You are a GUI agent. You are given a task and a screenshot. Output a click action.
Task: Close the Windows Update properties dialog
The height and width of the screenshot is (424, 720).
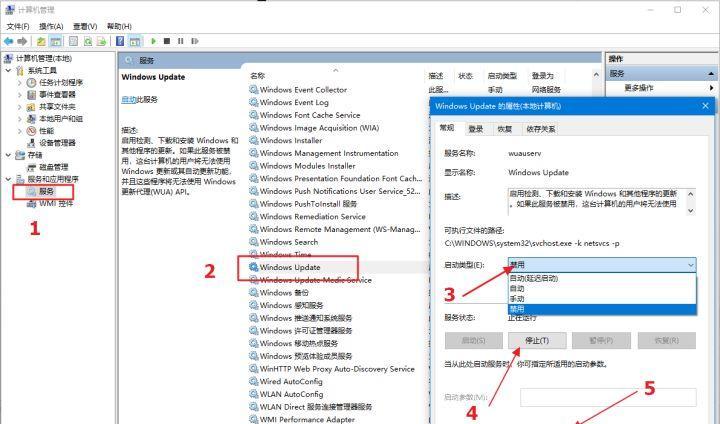click(x=705, y=106)
